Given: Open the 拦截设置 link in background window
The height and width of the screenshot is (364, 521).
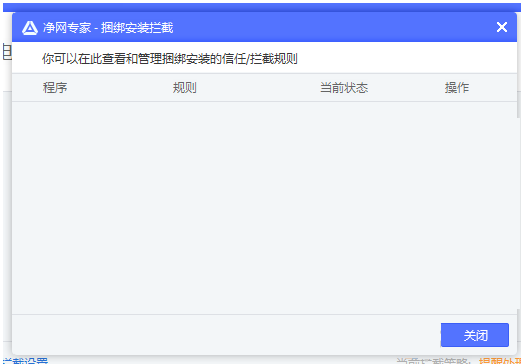Looking at the screenshot, I should click(25, 361).
